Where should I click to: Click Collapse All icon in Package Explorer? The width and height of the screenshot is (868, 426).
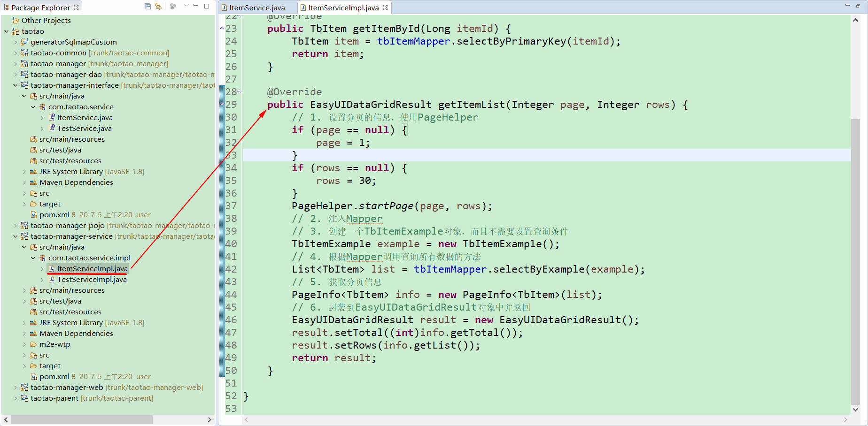(147, 7)
